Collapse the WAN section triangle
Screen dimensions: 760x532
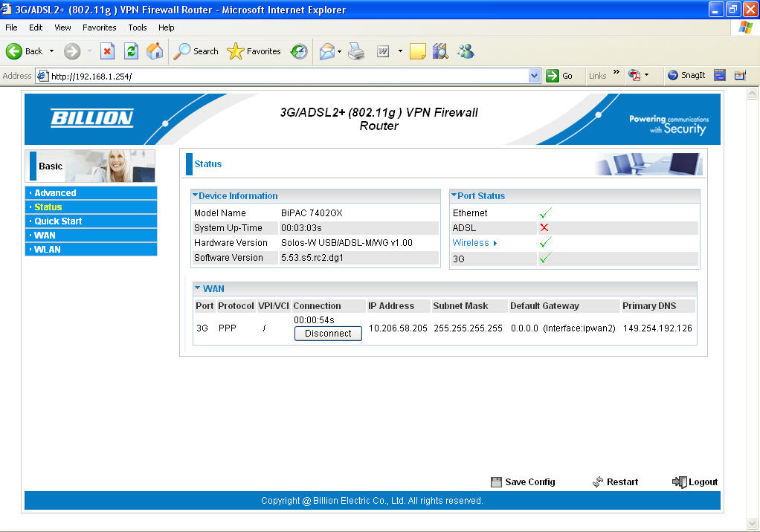click(x=198, y=288)
